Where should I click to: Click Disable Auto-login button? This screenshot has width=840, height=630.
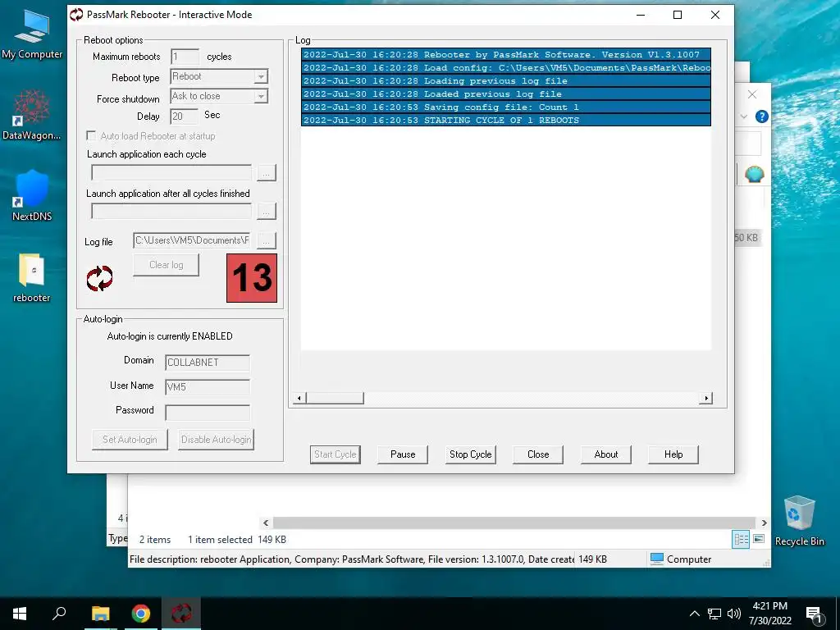coord(216,440)
